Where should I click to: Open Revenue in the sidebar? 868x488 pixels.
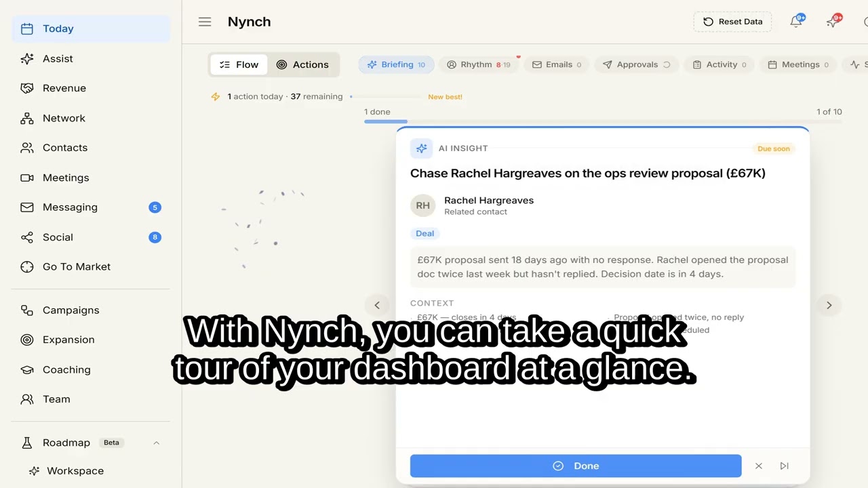pos(91,88)
